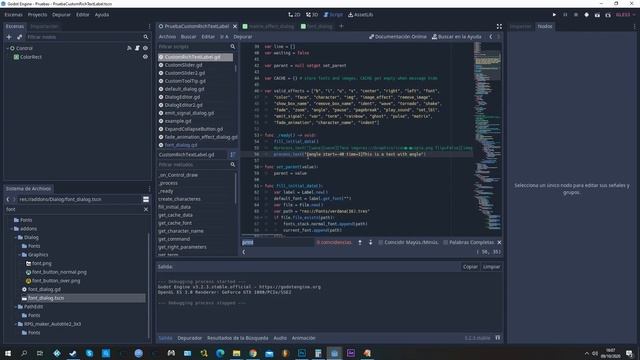Select CustomSlider.gd in script list
The height and width of the screenshot is (360, 640).
click(183, 65)
